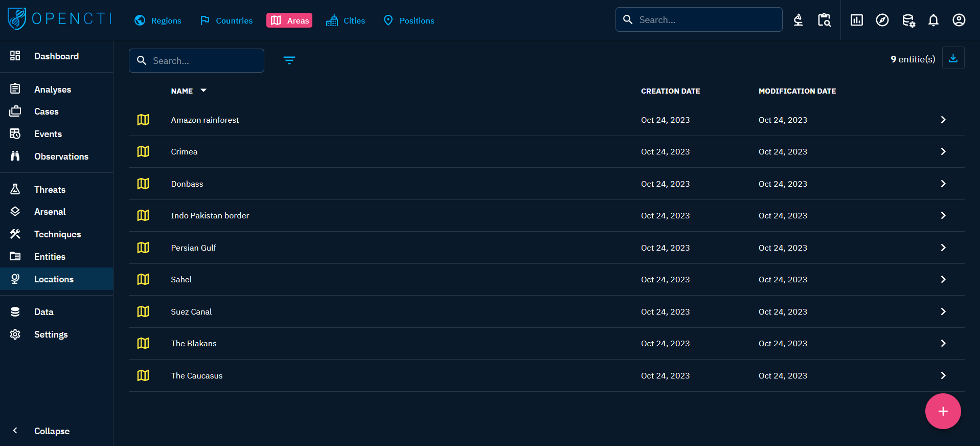Open the Observations sidebar section
980x446 pixels.
[61, 157]
